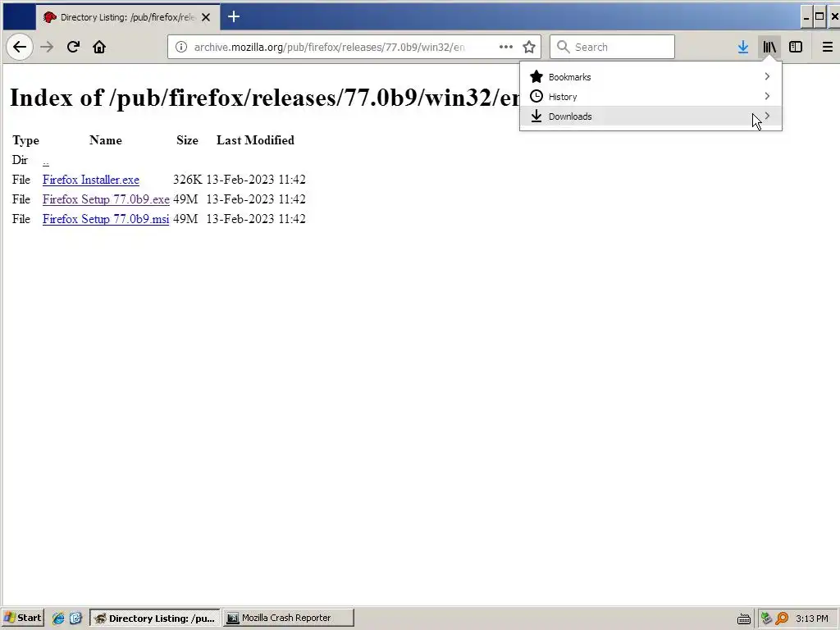Click the network tray icon
Image resolution: width=840 pixels, height=630 pixels.
coord(767,619)
